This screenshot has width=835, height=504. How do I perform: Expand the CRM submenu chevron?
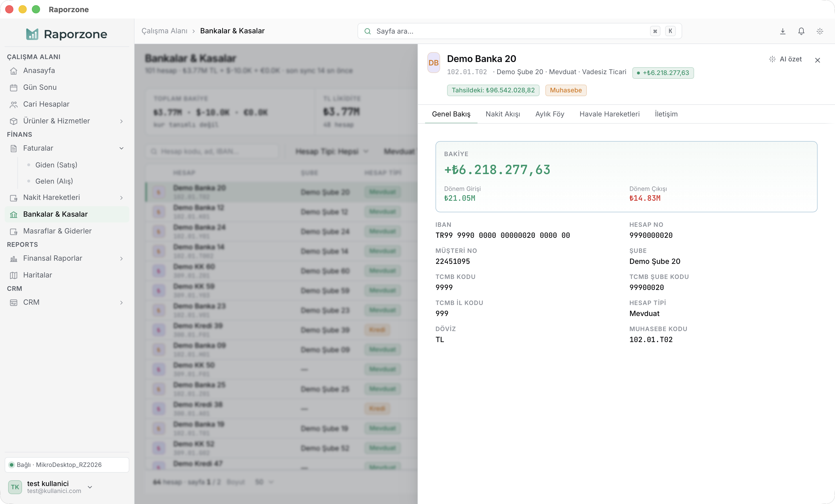tap(121, 303)
